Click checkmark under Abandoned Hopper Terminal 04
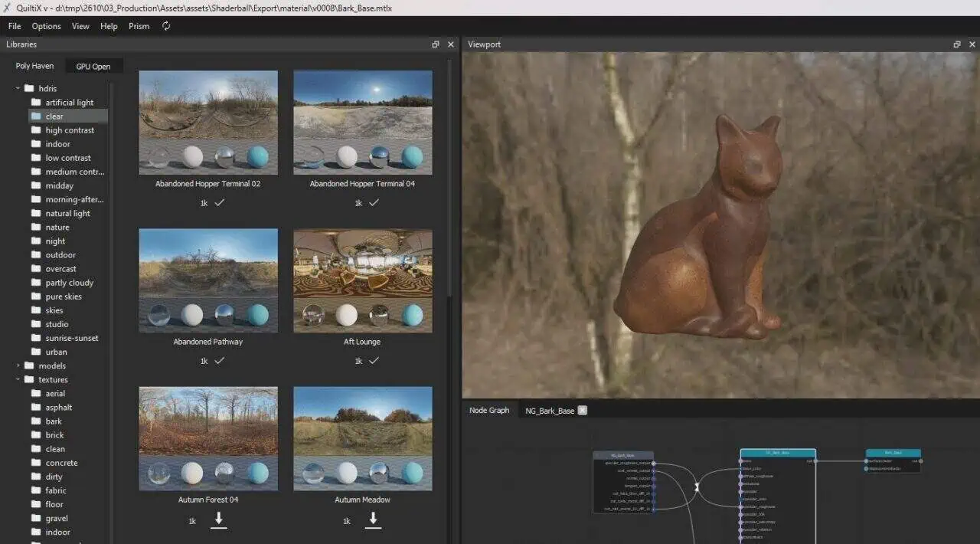The height and width of the screenshot is (544, 980). [x=374, y=203]
